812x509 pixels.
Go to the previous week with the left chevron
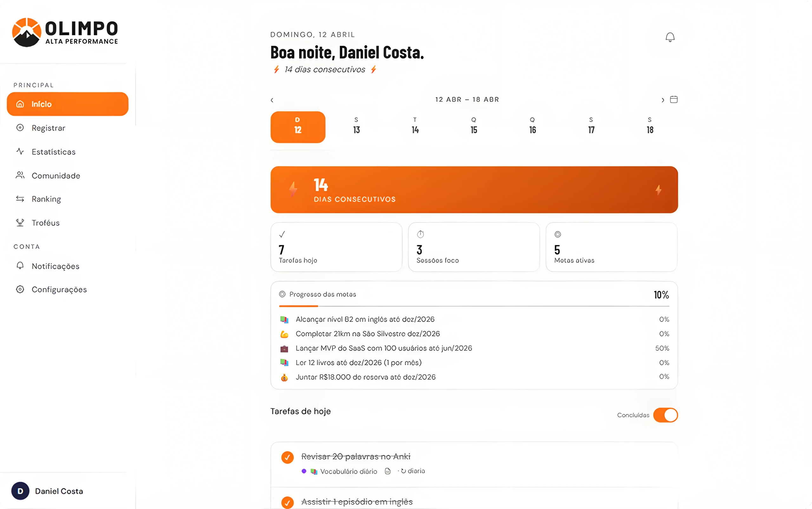[272, 100]
